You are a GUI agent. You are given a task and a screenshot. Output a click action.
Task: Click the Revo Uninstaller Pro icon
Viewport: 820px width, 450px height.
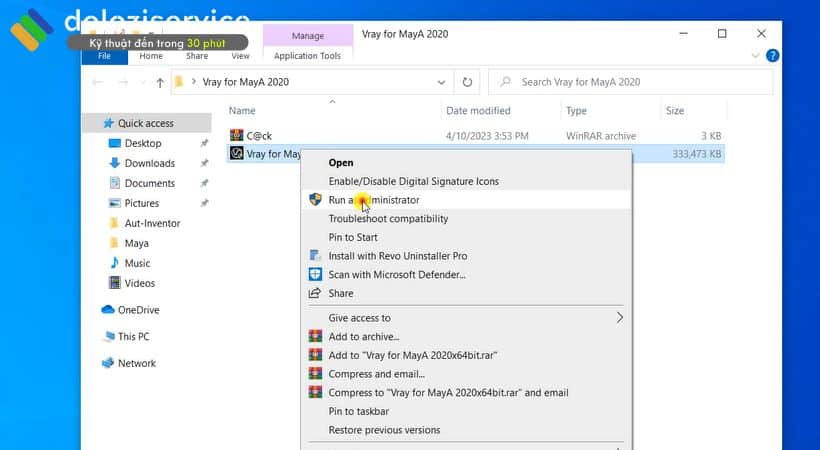point(316,256)
